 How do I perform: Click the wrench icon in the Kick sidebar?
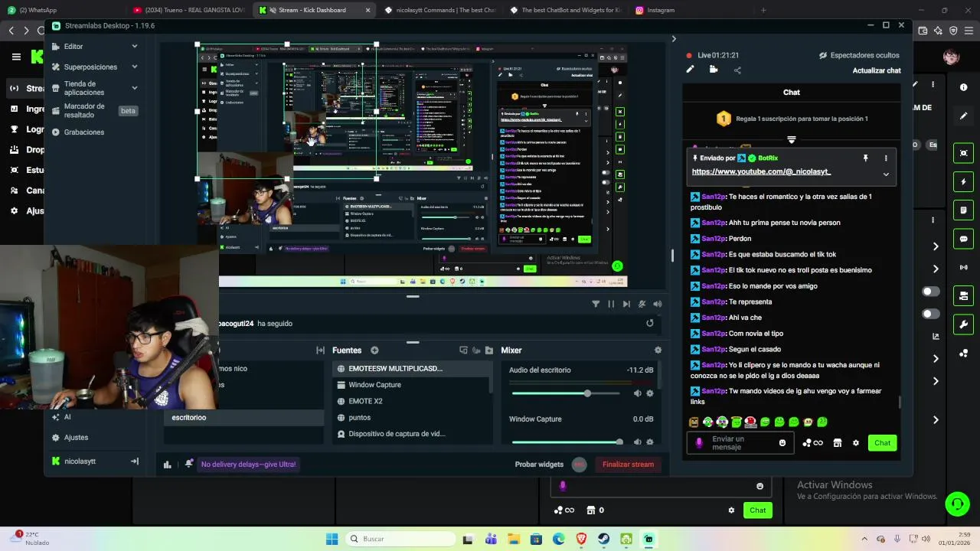964,324
